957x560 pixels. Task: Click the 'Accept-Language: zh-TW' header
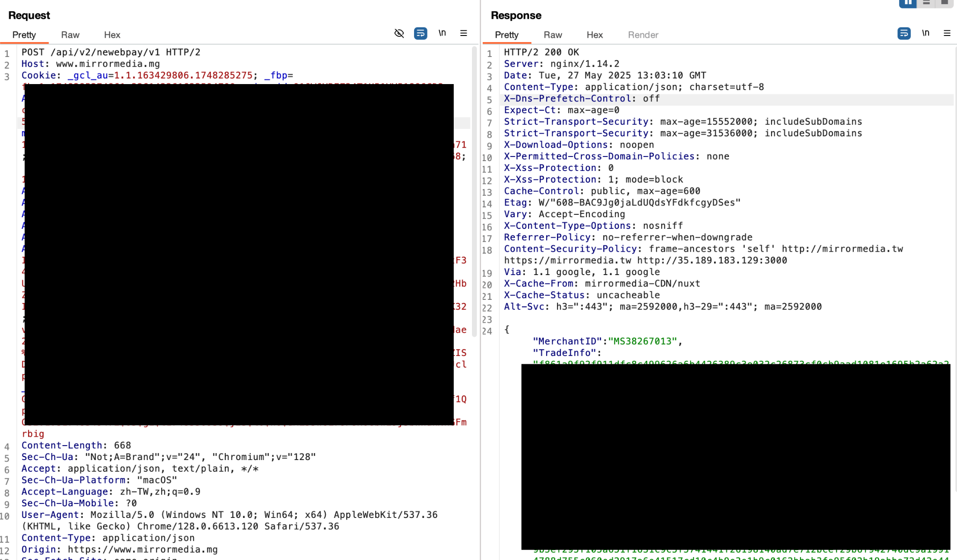[111, 492]
